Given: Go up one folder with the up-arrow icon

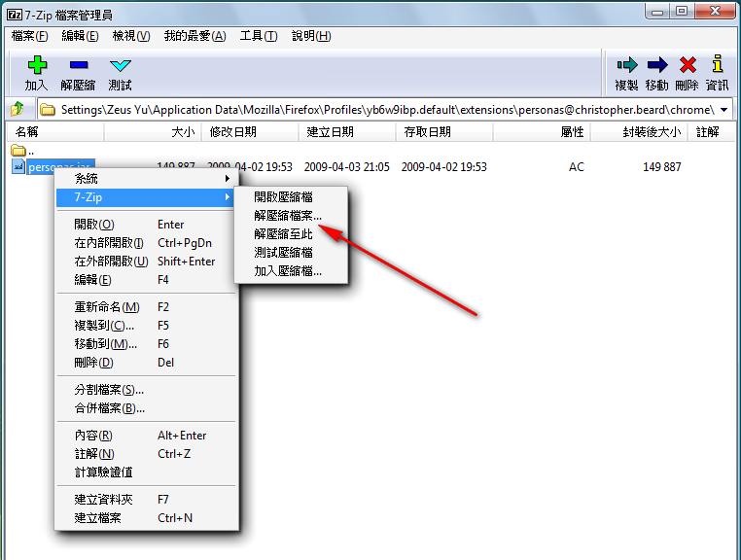Looking at the screenshot, I should pyautogui.click(x=18, y=109).
